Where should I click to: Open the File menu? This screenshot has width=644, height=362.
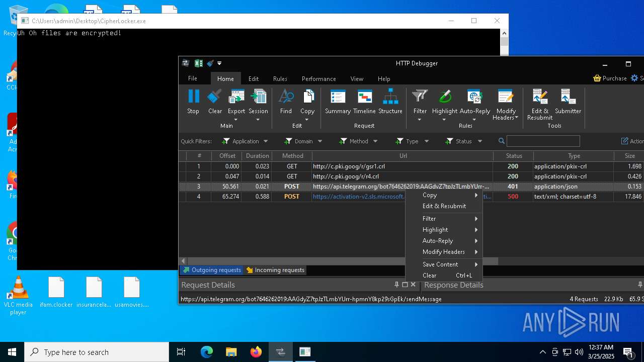pos(193,78)
